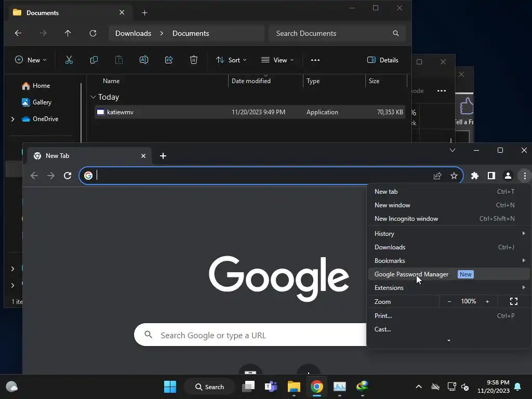The height and width of the screenshot is (399, 532).
Task: Open Downloads from the Chrome menu
Action: [x=449, y=247]
